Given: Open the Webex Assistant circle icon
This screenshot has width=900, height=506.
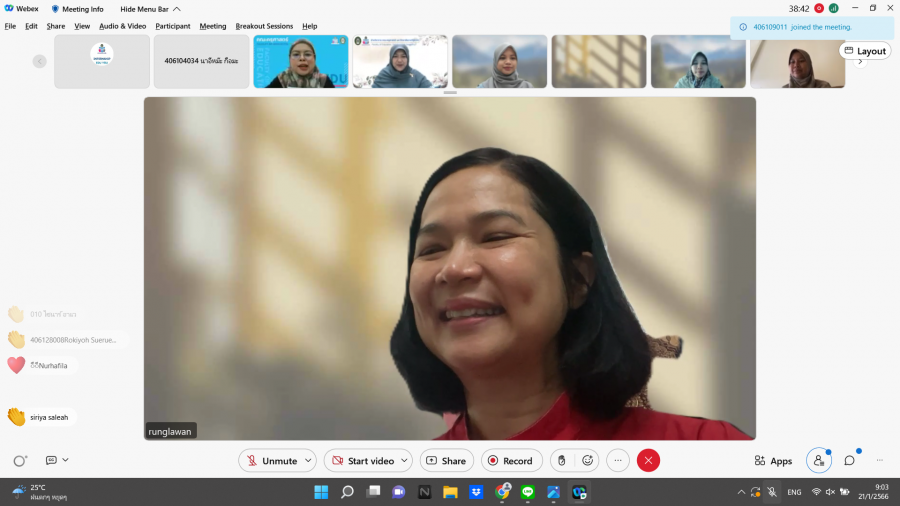Looking at the screenshot, I should click(19, 460).
